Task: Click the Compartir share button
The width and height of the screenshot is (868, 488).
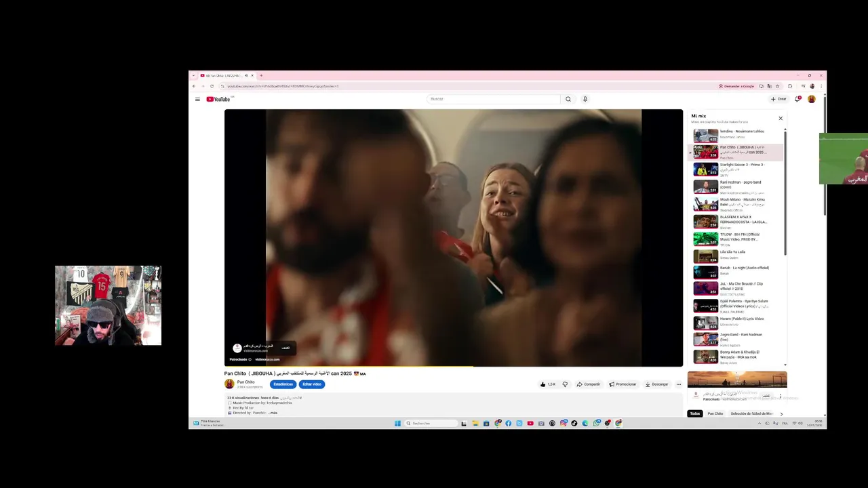Action: (x=589, y=384)
